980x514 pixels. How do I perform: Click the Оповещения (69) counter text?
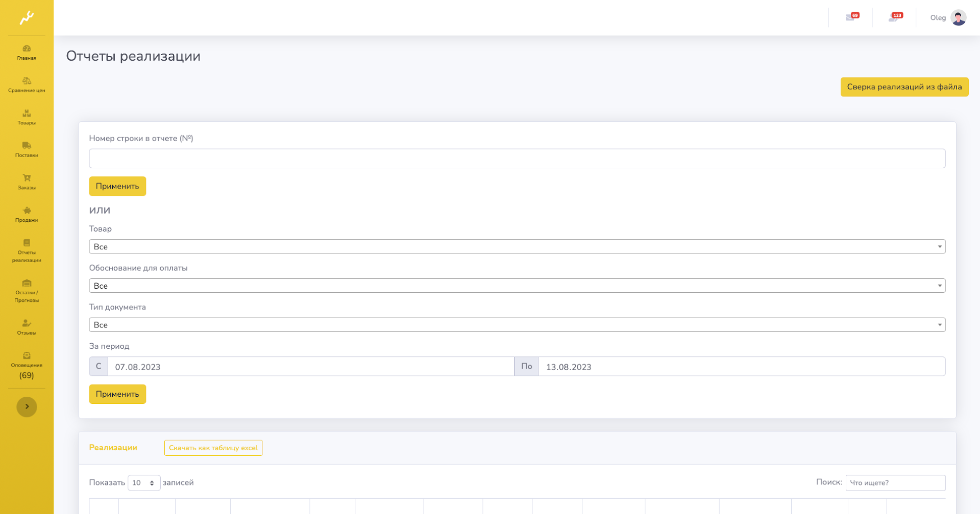point(27,376)
